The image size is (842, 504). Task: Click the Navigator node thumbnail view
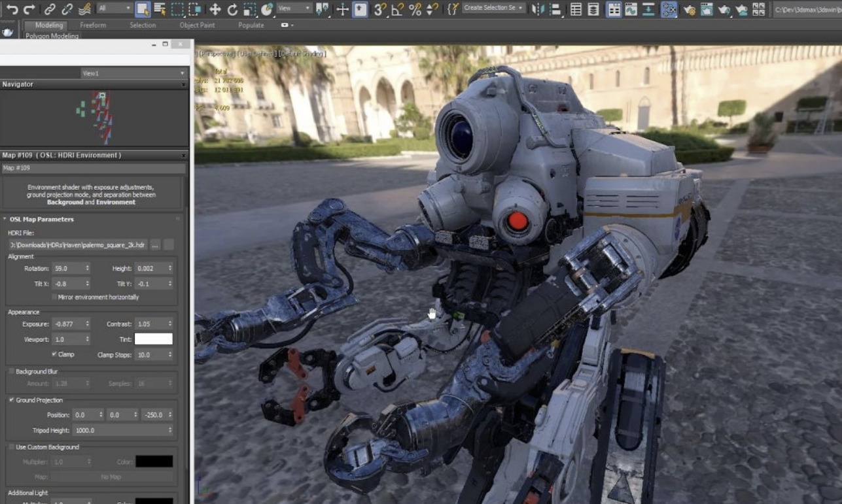coord(94,118)
